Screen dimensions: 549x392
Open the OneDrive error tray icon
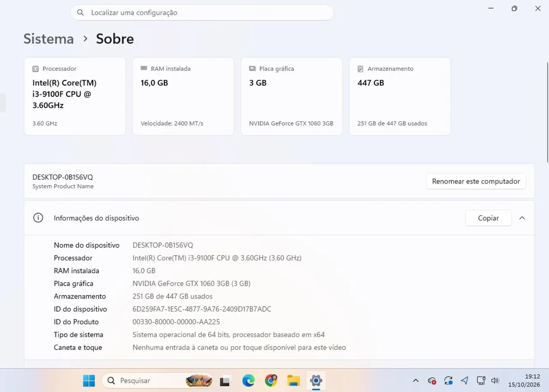[x=432, y=380]
